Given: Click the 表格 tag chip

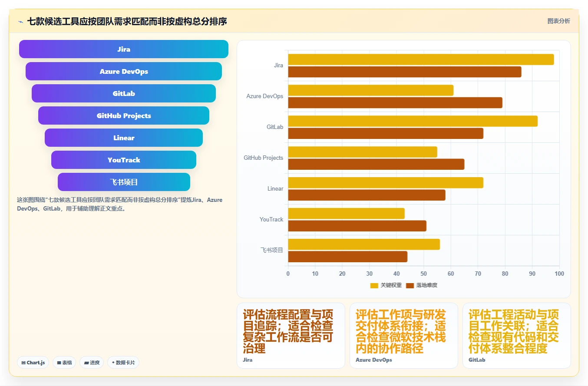Looking at the screenshot, I should [64, 363].
